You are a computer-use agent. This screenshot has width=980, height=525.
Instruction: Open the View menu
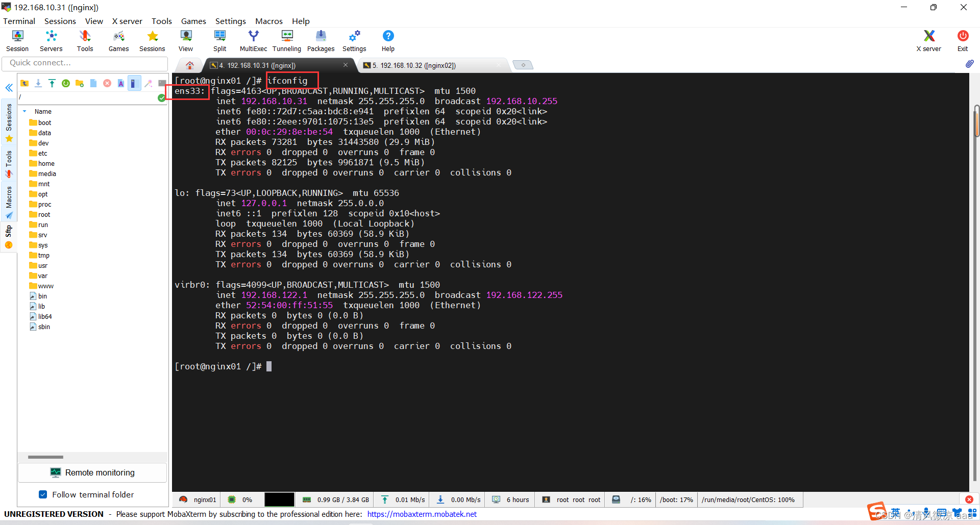click(x=94, y=21)
